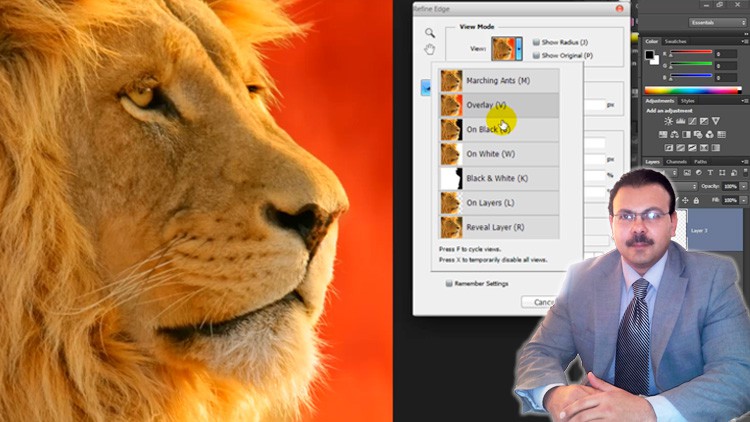Screen dimensions: 750x422
Task: Close the Refine Edge dialog
Action: (x=619, y=9)
